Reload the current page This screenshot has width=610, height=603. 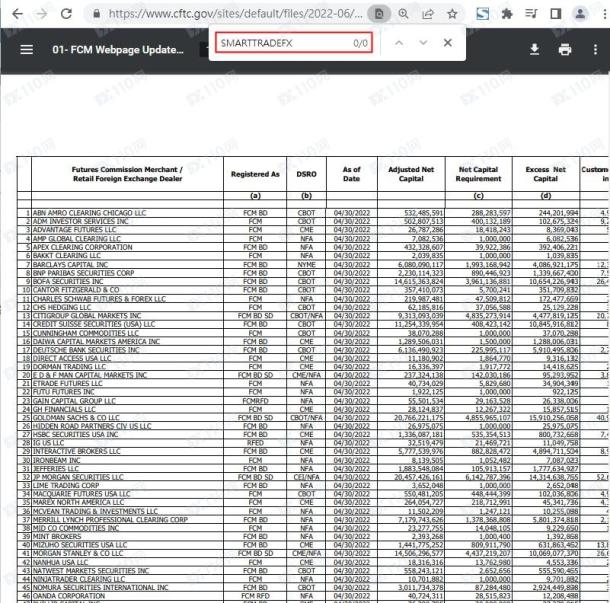(67, 14)
